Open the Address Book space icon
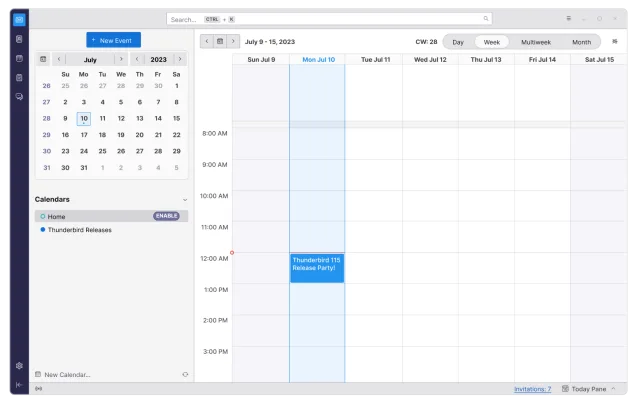 (19, 39)
